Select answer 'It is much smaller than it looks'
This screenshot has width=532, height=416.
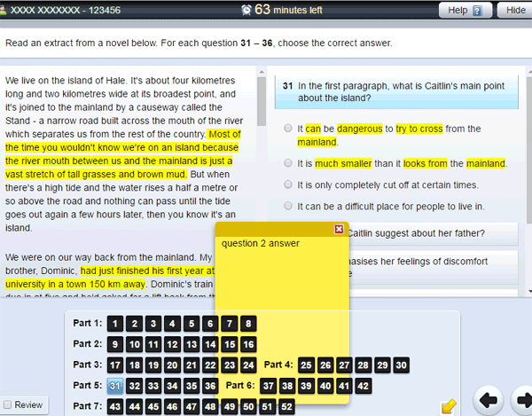288,163
